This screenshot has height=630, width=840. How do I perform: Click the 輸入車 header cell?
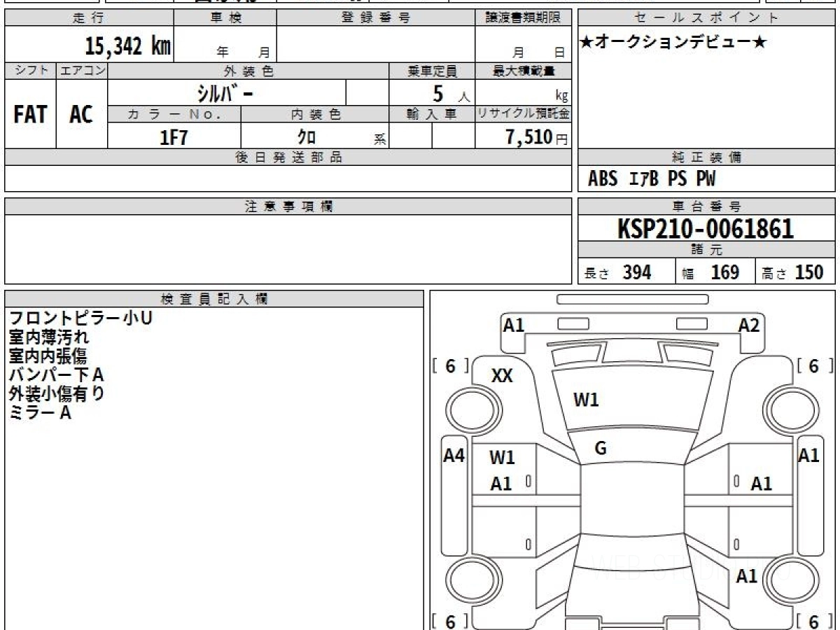pos(432,114)
